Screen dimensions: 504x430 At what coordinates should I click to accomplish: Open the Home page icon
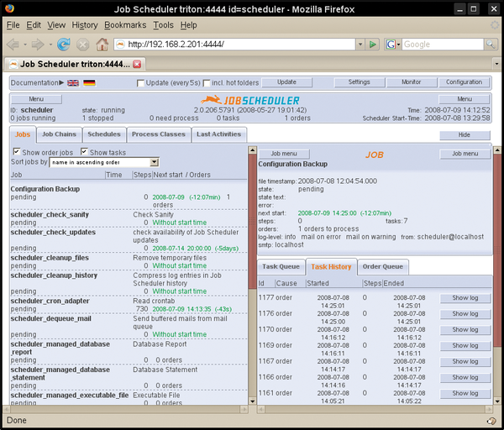pyautogui.click(x=102, y=44)
